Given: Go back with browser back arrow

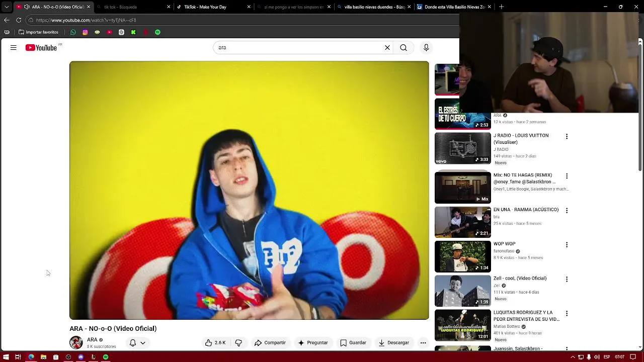Looking at the screenshot, I should pyautogui.click(x=7, y=20).
